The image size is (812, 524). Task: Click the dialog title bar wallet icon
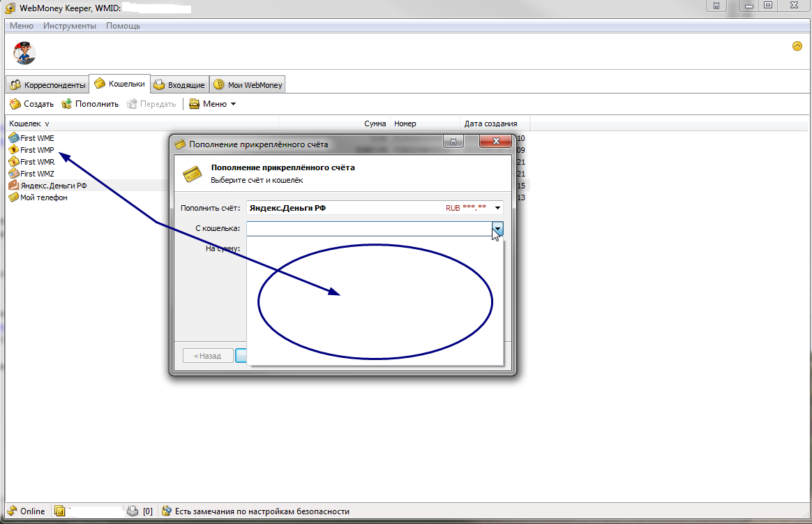(x=180, y=144)
